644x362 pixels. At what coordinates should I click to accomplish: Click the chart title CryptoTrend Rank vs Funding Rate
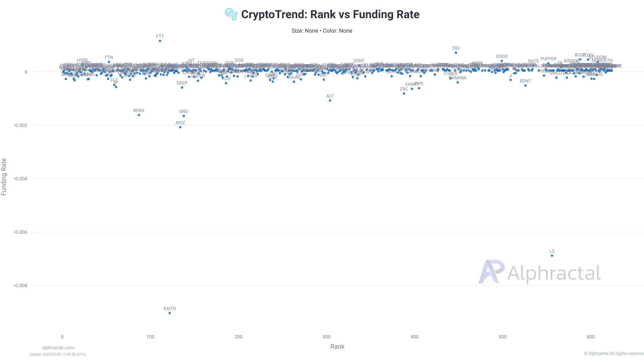pyautogui.click(x=330, y=14)
